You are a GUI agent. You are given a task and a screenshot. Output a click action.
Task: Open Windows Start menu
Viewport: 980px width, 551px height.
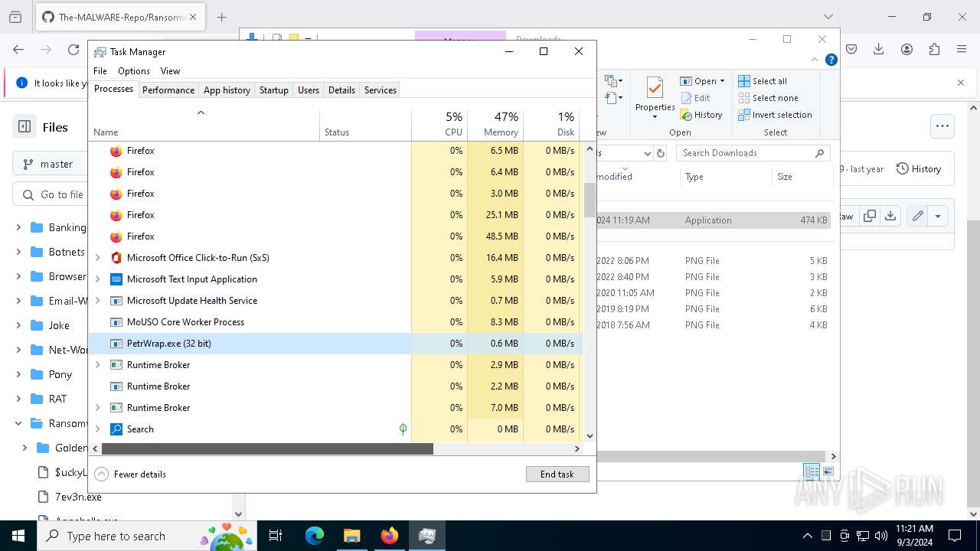pyautogui.click(x=18, y=536)
